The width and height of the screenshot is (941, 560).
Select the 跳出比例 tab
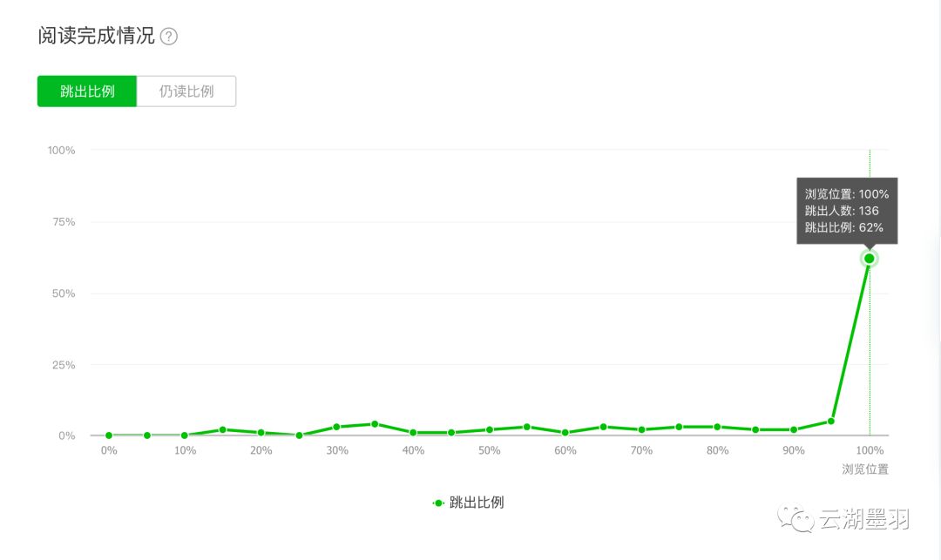pos(87,91)
